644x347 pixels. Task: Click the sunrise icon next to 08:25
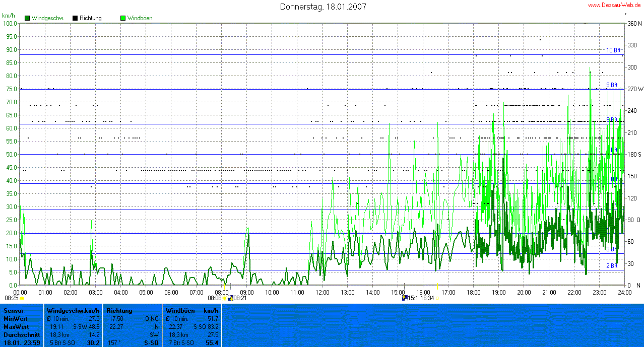point(22,298)
